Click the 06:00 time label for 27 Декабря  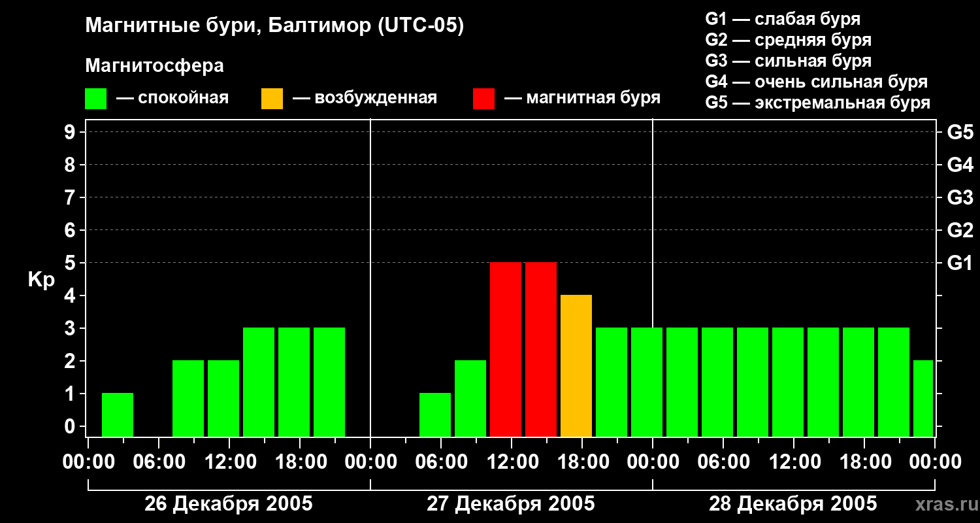point(441,462)
